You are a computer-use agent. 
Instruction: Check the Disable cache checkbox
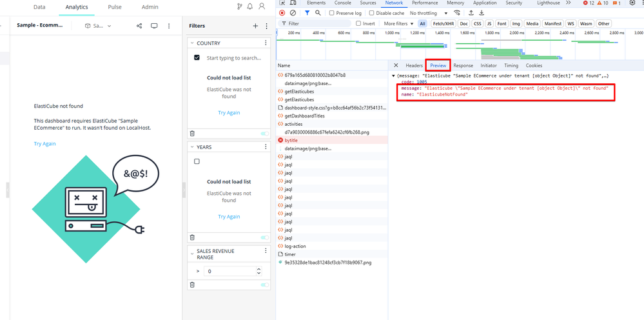372,13
